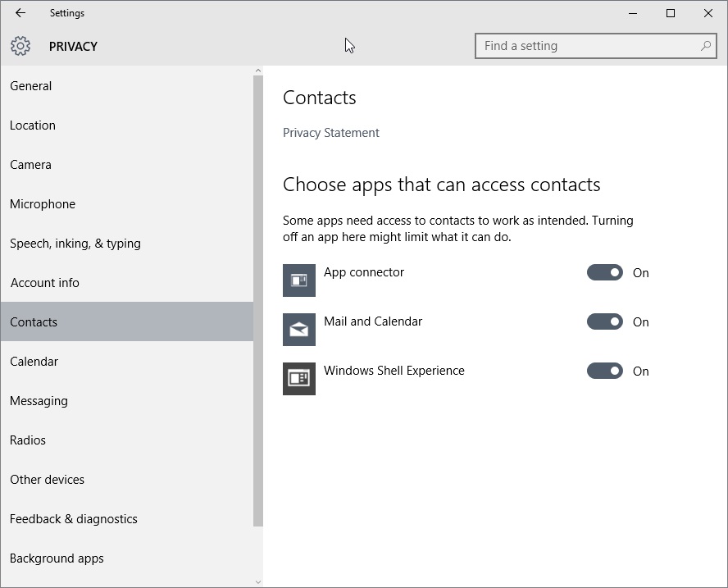Focus the Find a setting search box
The width and height of the screenshot is (728, 588).
click(596, 46)
